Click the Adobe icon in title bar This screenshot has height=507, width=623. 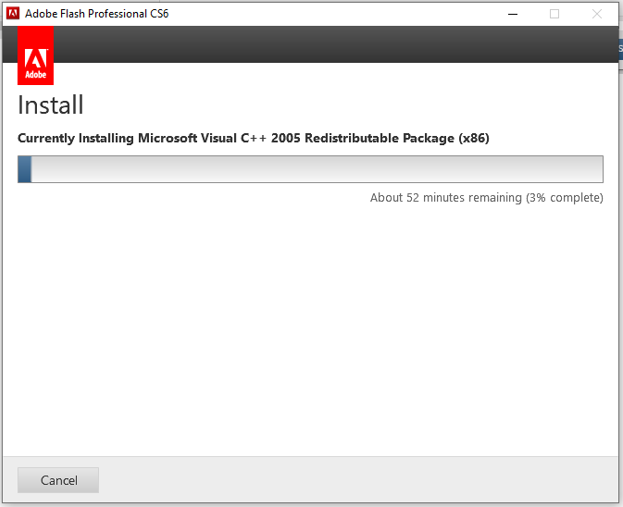coord(13,14)
